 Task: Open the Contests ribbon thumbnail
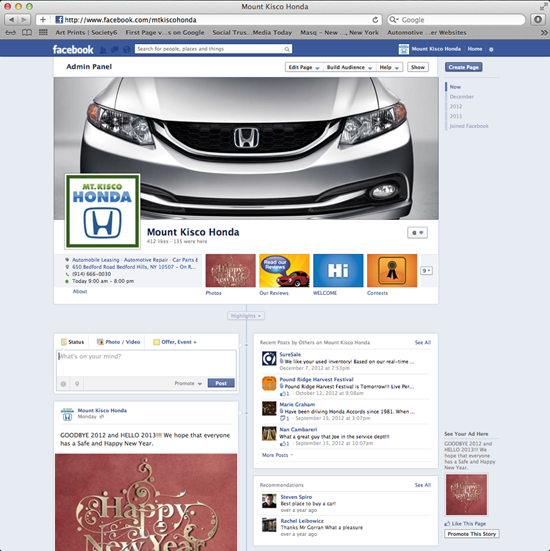pyautogui.click(x=392, y=271)
